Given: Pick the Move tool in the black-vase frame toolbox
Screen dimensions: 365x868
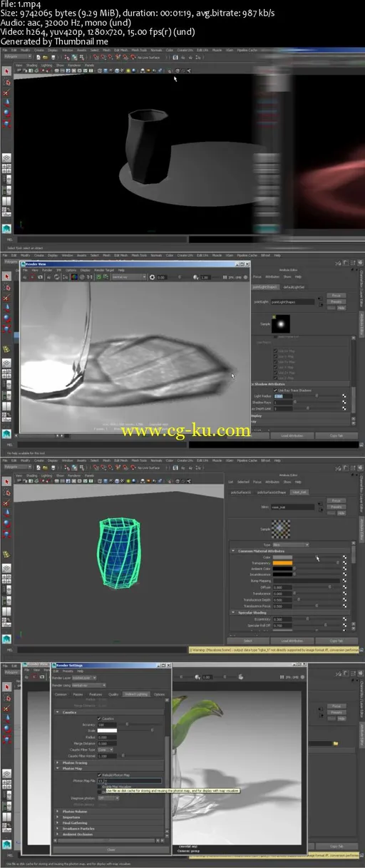Looking at the screenshot, I should [x=6, y=102].
